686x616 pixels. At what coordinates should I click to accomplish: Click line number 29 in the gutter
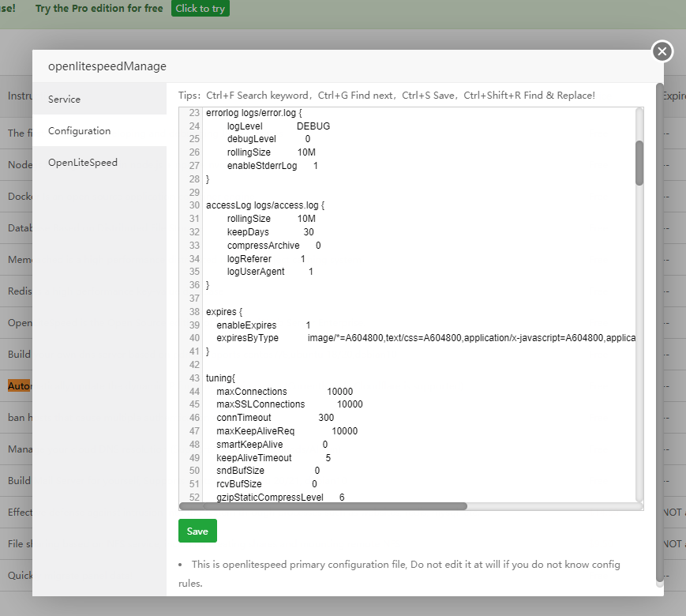tap(194, 192)
